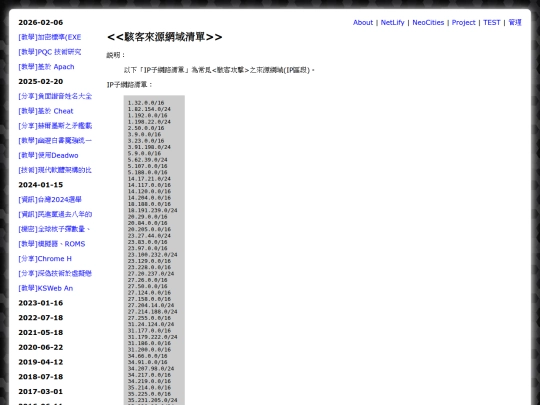Expand the 2022-07-18 date section

[41, 318]
